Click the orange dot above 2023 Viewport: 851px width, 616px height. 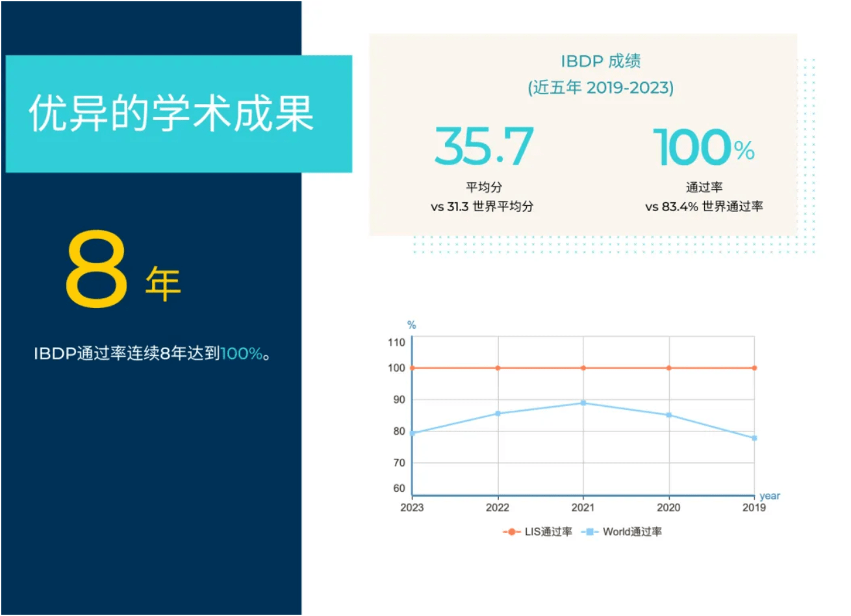click(411, 367)
